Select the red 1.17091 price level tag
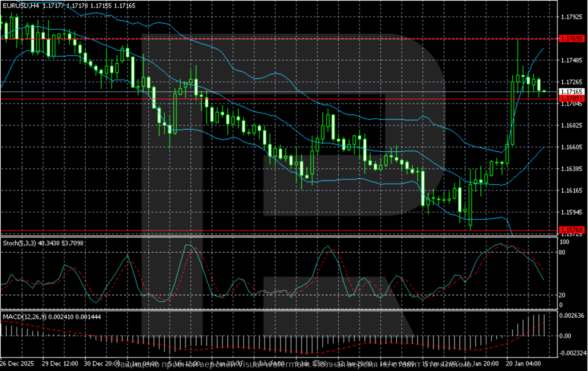This screenshot has width=588, height=371. point(572,99)
